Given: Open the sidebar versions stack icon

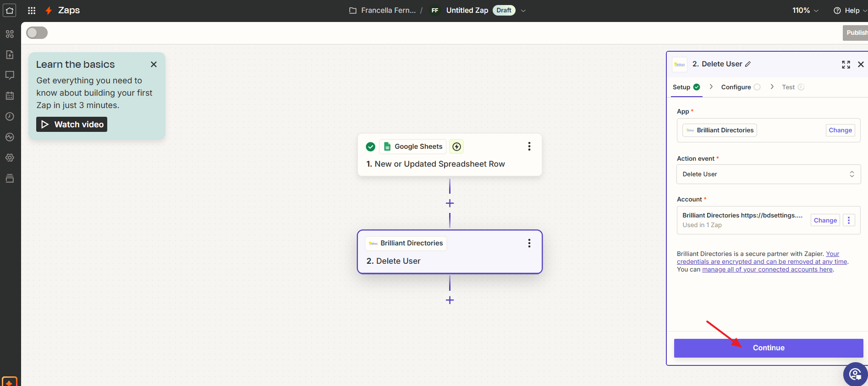Looking at the screenshot, I should coord(10,178).
